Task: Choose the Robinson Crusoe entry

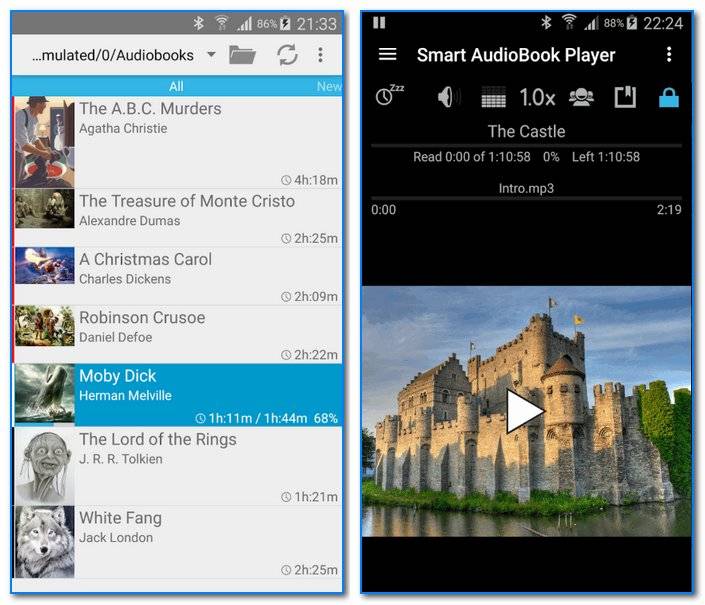Action: point(177,334)
